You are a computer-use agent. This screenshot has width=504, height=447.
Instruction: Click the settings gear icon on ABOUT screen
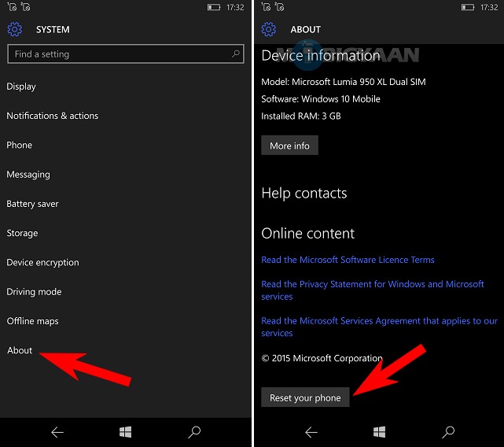click(269, 29)
